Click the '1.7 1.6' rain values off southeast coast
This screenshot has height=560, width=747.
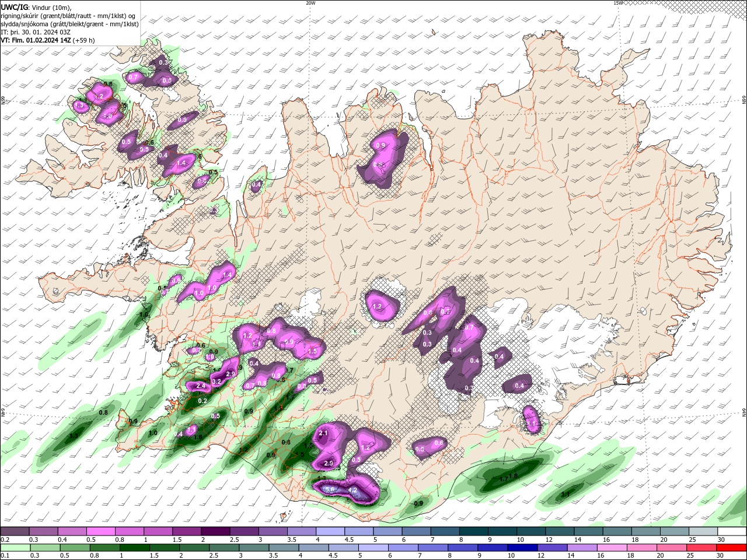tap(509, 478)
